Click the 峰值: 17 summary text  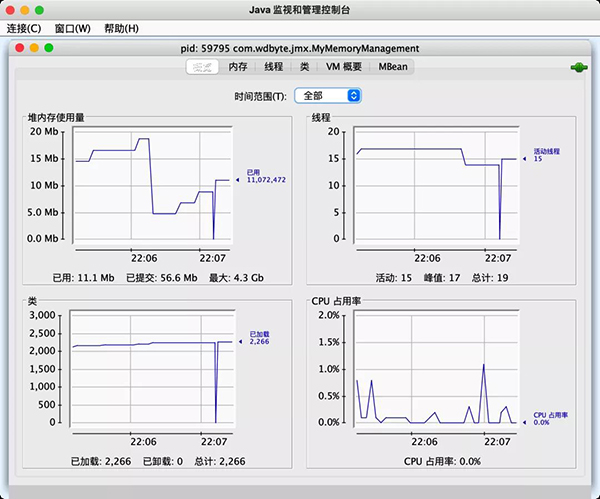tap(442, 278)
